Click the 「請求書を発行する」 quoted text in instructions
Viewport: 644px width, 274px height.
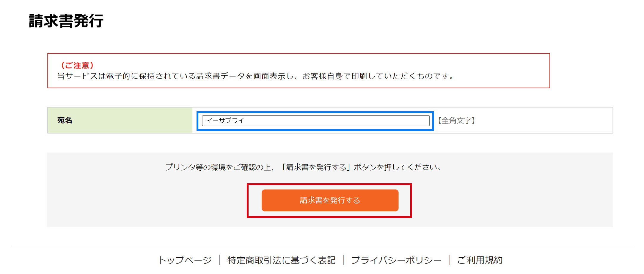(316, 167)
